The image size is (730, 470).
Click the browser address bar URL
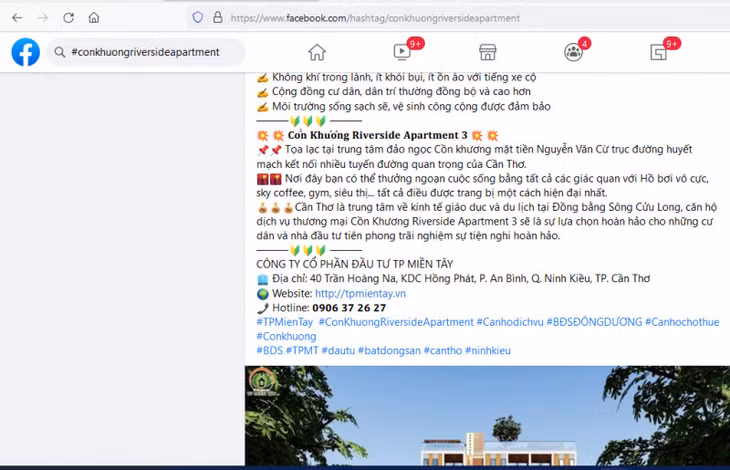375,18
